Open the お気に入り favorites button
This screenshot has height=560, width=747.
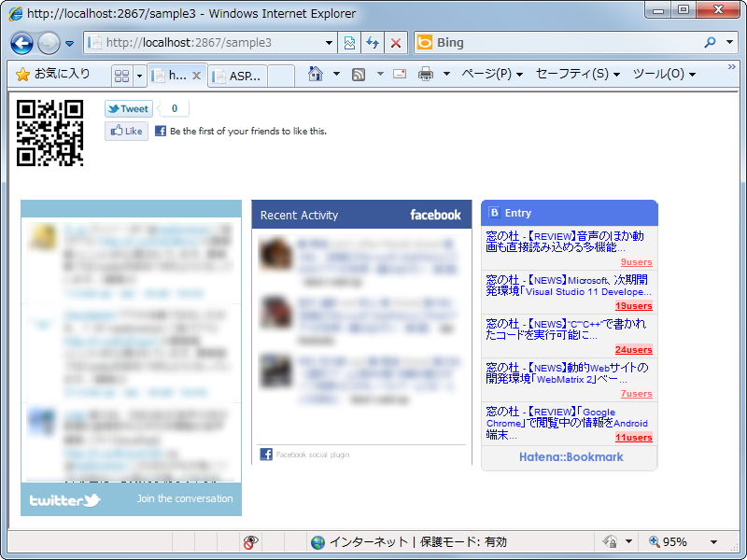click(53, 74)
